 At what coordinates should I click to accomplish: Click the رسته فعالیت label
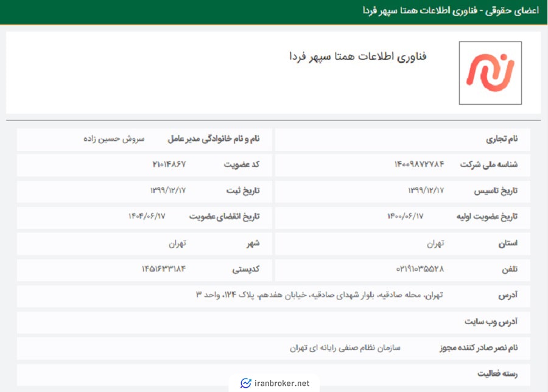pyautogui.click(x=497, y=374)
